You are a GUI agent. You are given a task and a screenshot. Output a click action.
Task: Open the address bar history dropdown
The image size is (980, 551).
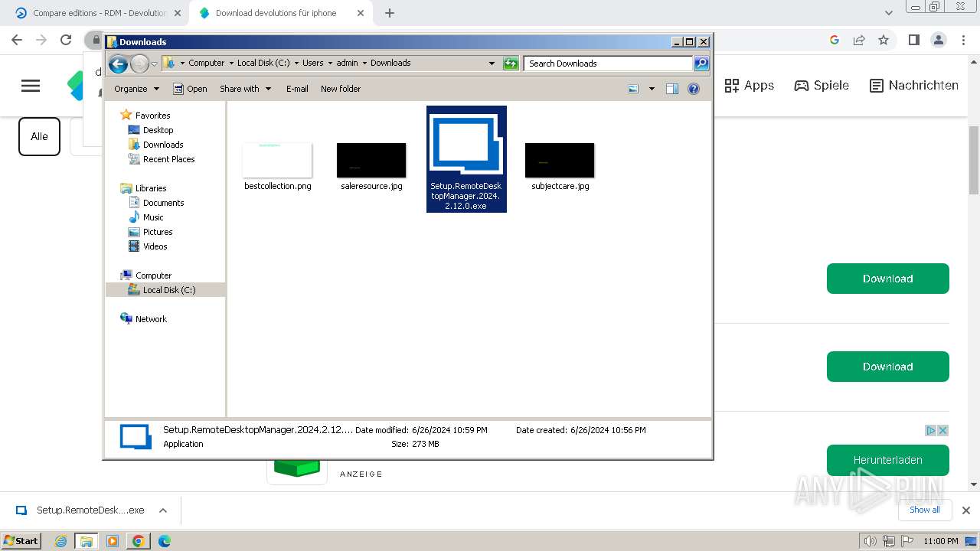click(492, 64)
